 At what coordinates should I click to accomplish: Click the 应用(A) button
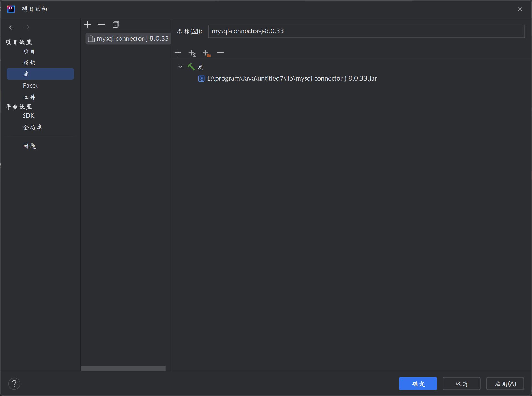tap(505, 384)
